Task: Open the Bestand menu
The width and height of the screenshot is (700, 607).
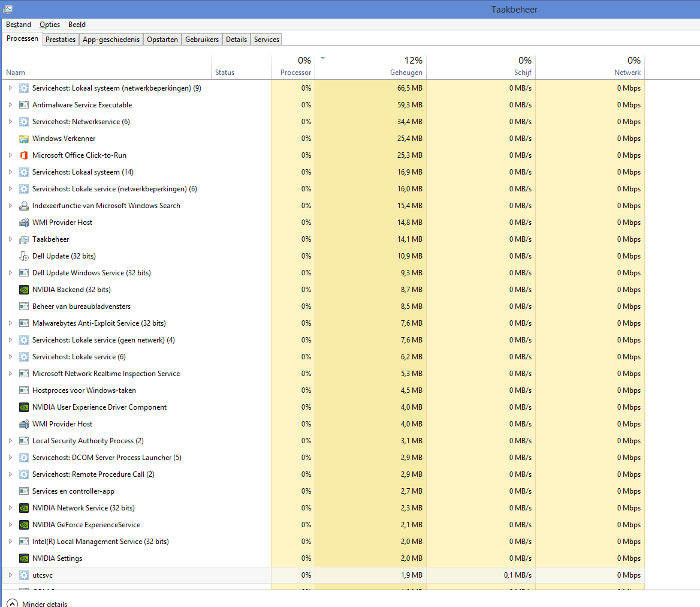Action: [x=19, y=25]
